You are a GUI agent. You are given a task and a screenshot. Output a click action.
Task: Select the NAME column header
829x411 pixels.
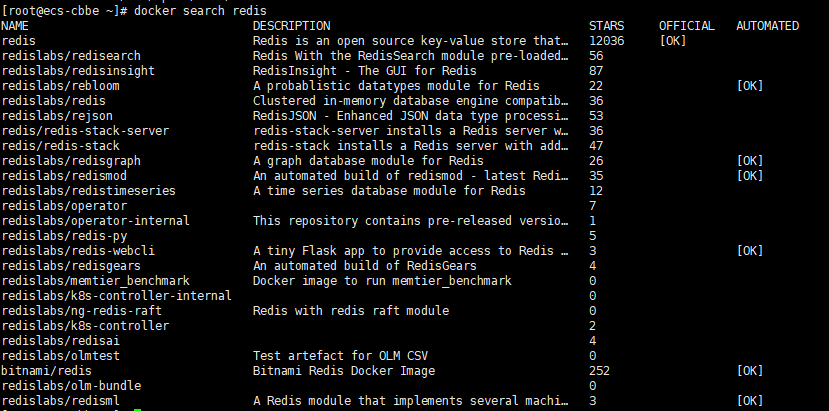tap(15, 26)
